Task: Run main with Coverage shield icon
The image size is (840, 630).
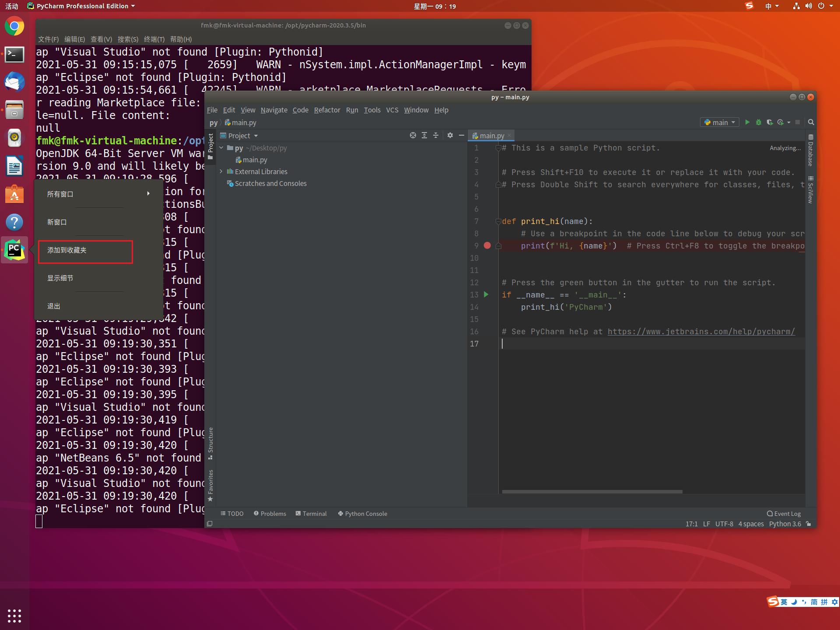Action: coord(770,122)
